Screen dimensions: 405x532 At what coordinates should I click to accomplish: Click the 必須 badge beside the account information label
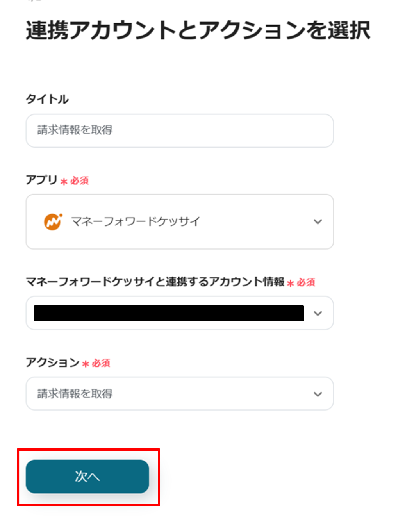tap(306, 282)
